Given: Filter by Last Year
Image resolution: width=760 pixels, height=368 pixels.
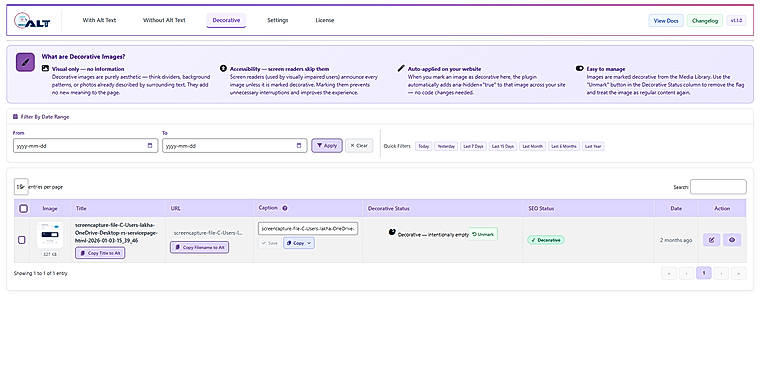Looking at the screenshot, I should click(x=593, y=146).
